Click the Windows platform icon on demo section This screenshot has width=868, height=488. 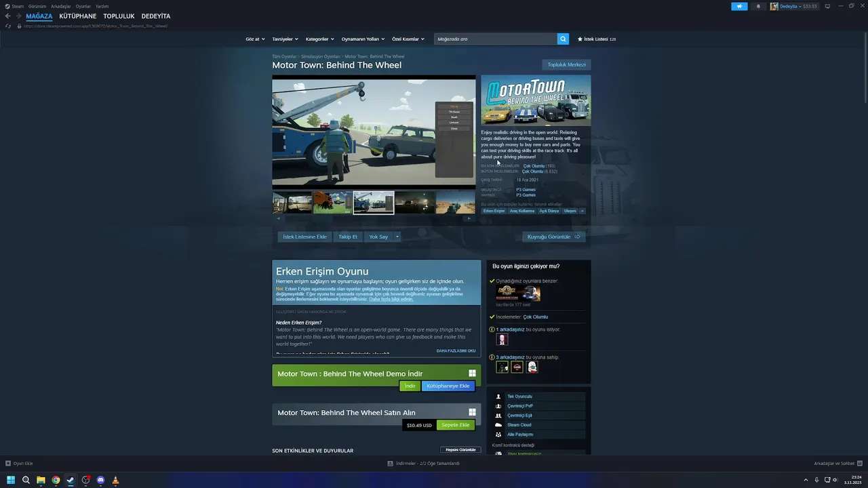(472, 373)
